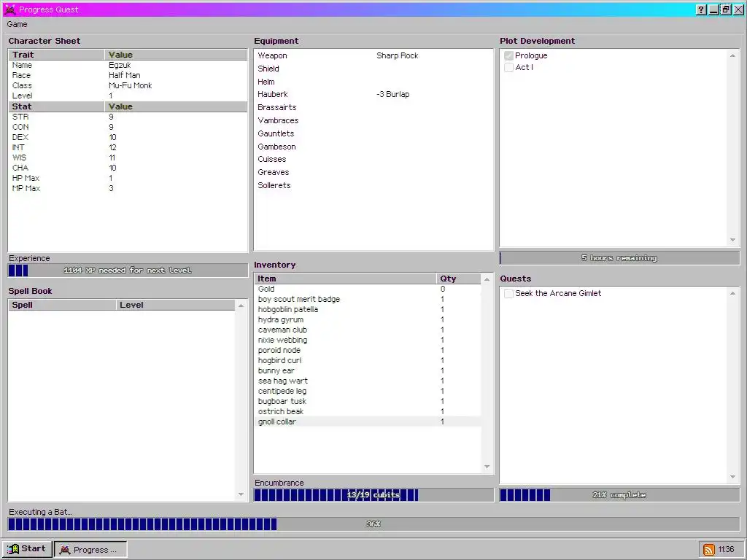747x560 pixels.
Task: Click Spell Book scroll down arrow
Action: coord(241,494)
